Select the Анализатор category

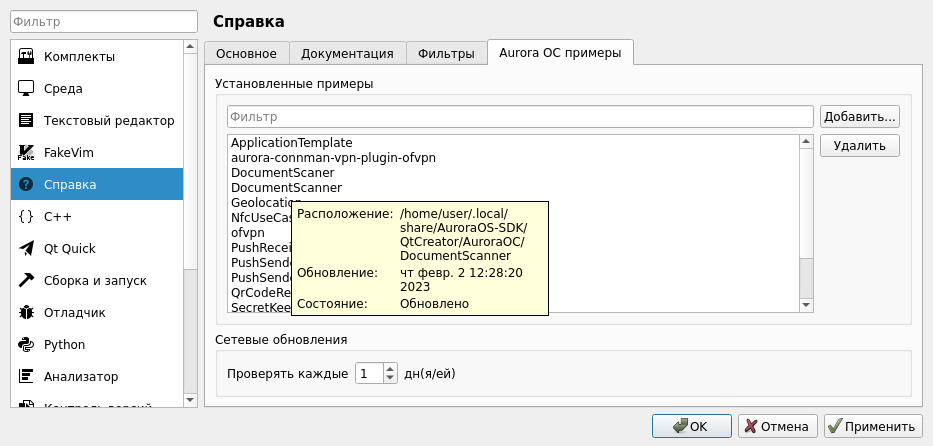(x=81, y=376)
